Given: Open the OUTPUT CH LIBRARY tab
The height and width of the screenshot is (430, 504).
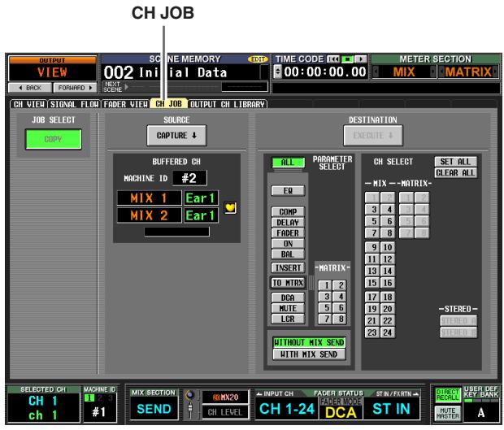Looking at the screenshot, I should coord(228,104).
